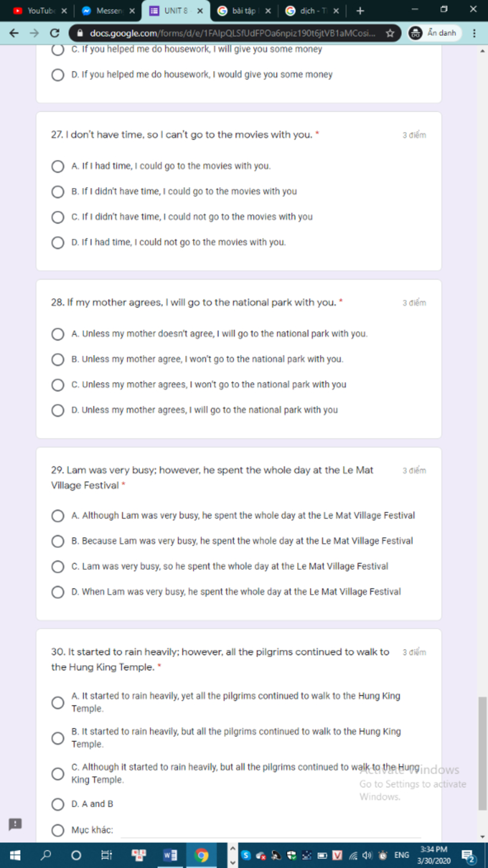The image size is (488, 868).
Task: Open Windows Search from the taskbar
Action: 46,855
